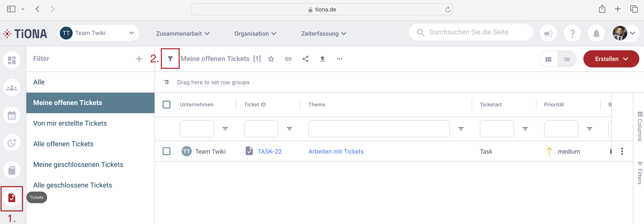Mark Meine offenen Tickets as favorite star
Screen dimensions: 644x224
coord(271,59)
